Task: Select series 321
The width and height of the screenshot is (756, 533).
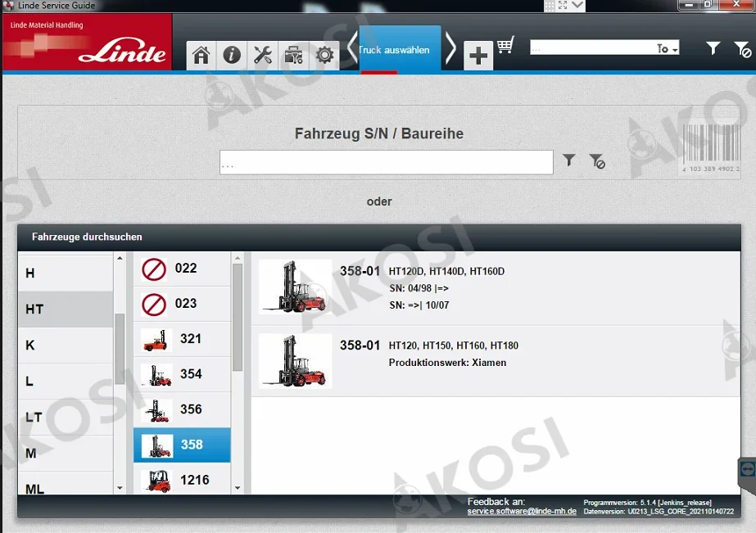Action: pyautogui.click(x=183, y=339)
